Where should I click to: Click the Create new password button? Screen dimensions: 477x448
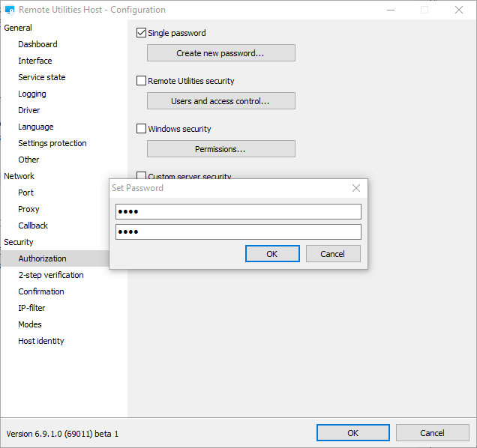(x=221, y=53)
